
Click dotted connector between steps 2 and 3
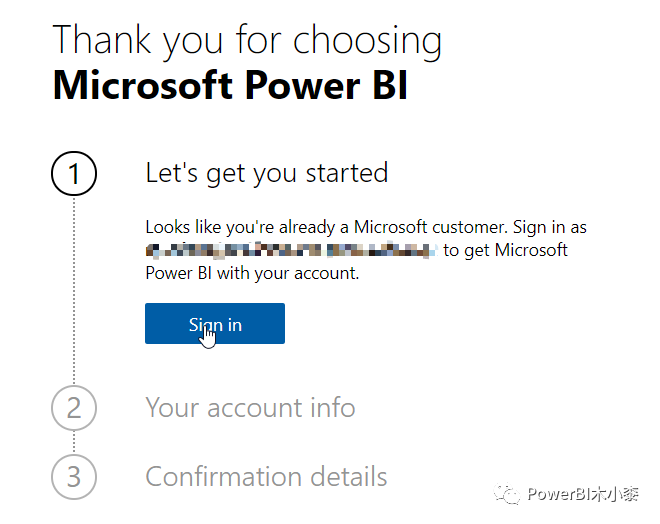(74, 442)
